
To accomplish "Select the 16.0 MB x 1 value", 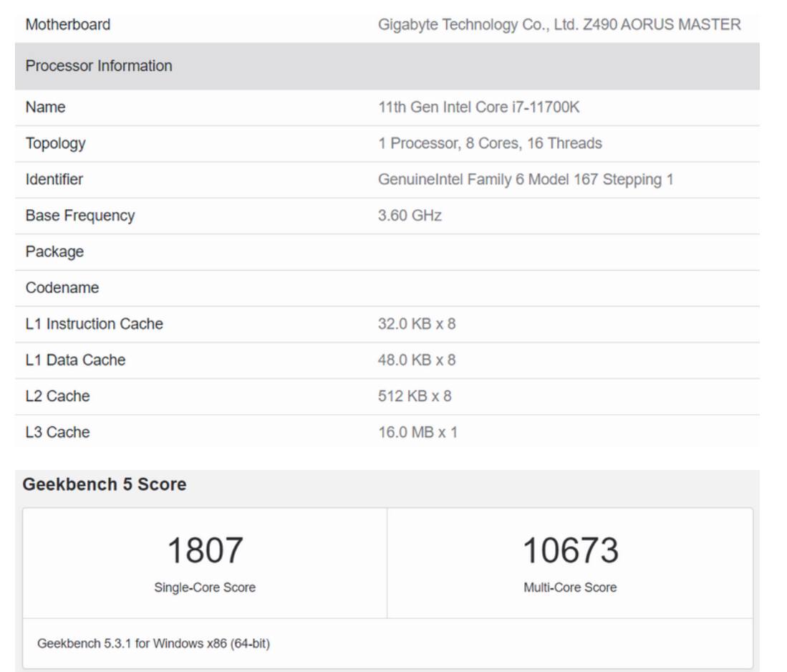I will tap(417, 433).
